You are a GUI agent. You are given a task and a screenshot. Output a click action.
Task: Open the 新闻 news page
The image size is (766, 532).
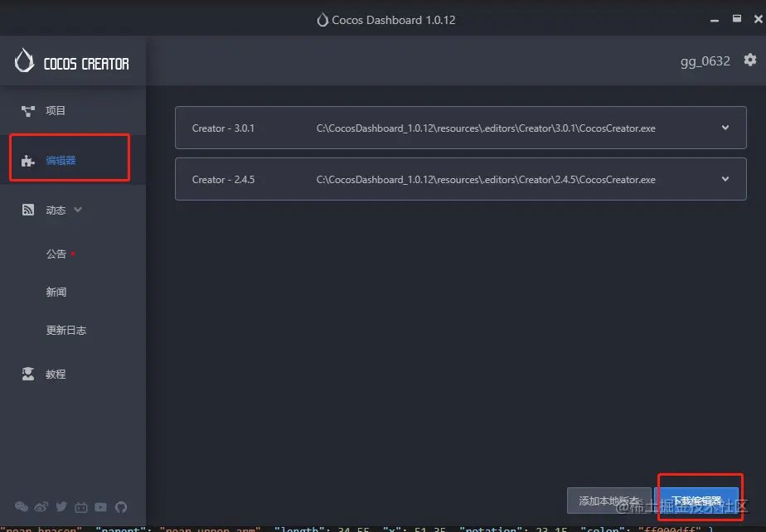pos(56,293)
